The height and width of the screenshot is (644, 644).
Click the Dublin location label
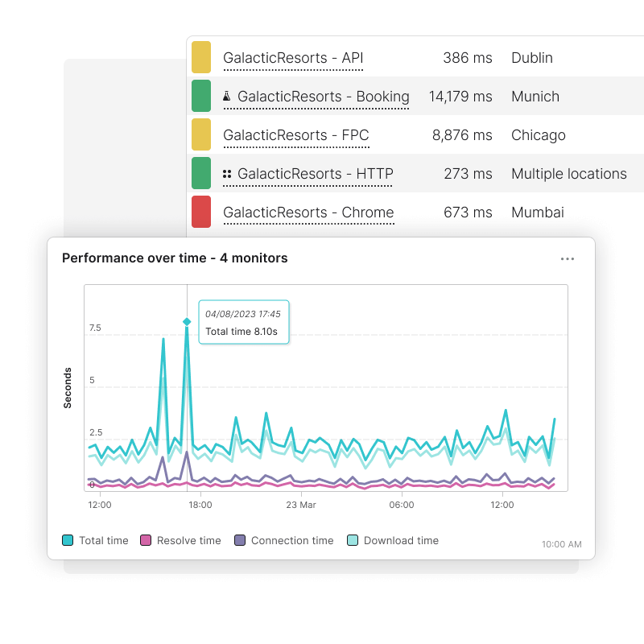tap(532, 57)
